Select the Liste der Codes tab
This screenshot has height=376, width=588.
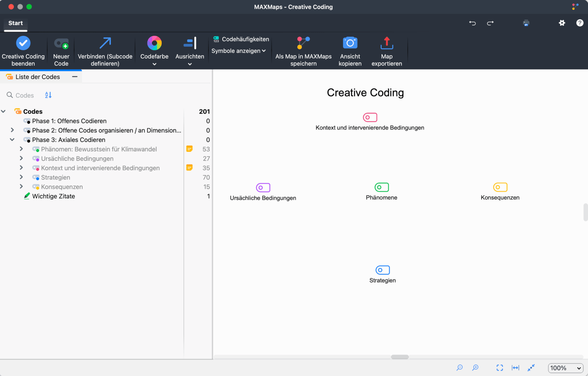pos(38,76)
